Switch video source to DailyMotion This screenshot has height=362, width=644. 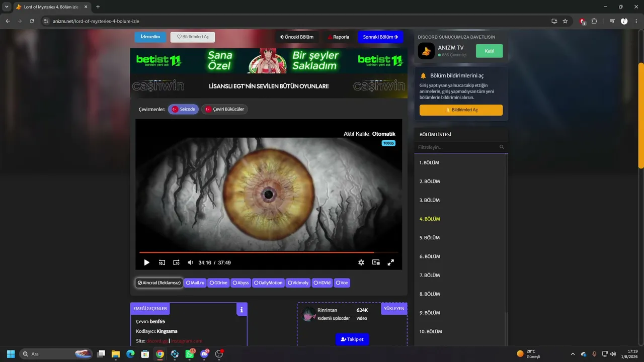268,283
